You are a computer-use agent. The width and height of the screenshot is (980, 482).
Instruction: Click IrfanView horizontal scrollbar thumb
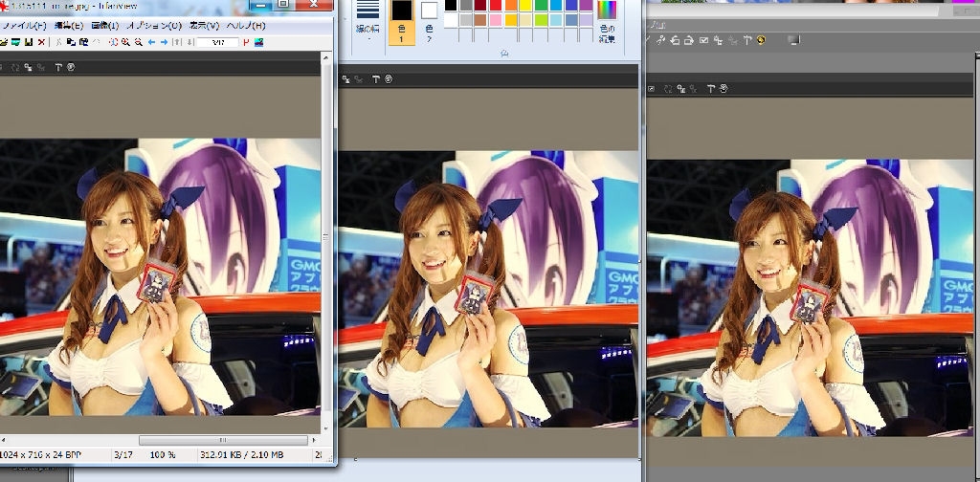(223, 441)
